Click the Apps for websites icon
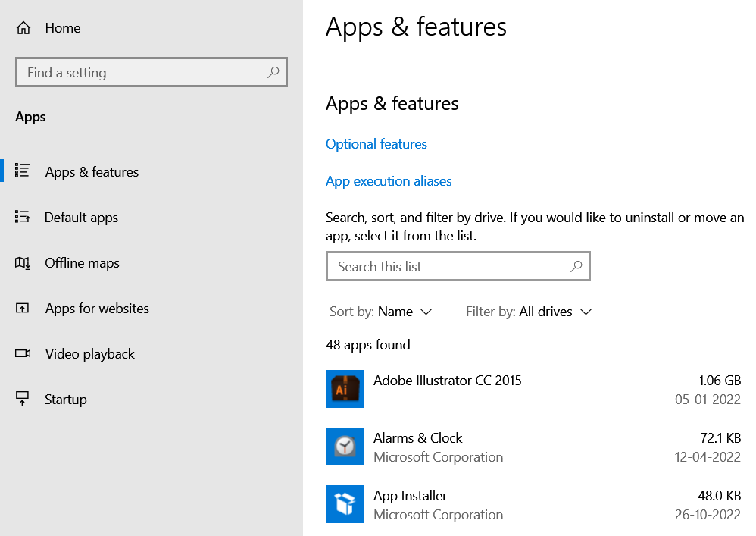 click(23, 309)
